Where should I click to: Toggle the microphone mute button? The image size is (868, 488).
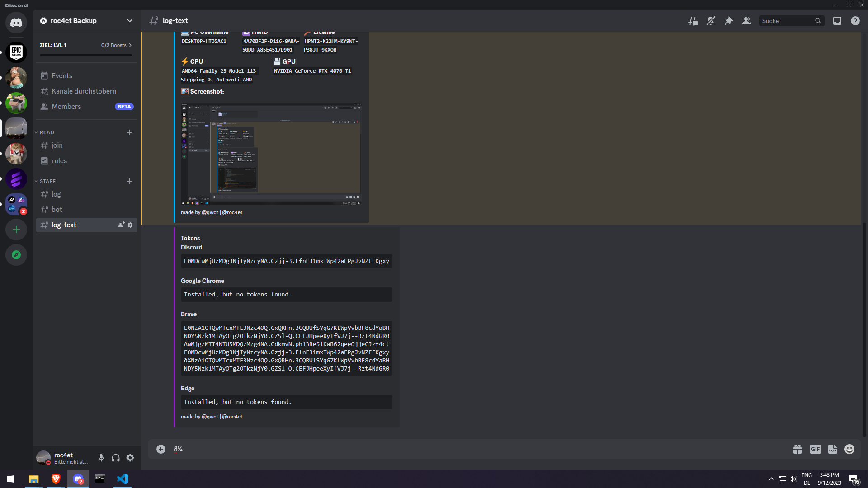click(101, 458)
